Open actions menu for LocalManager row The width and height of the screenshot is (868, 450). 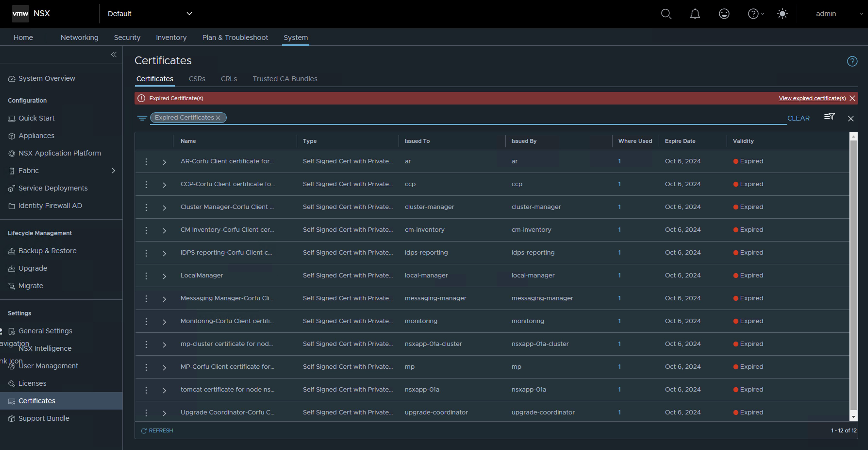tap(146, 276)
